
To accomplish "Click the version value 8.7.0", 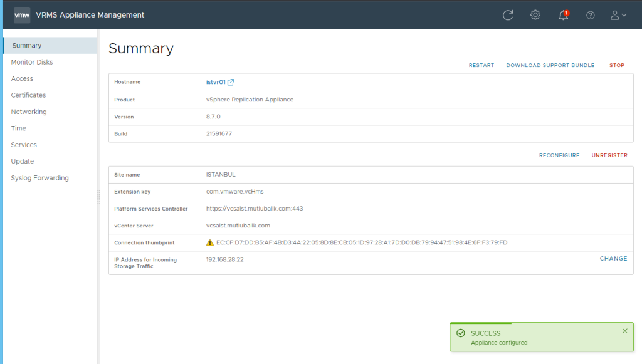I will [x=213, y=117].
